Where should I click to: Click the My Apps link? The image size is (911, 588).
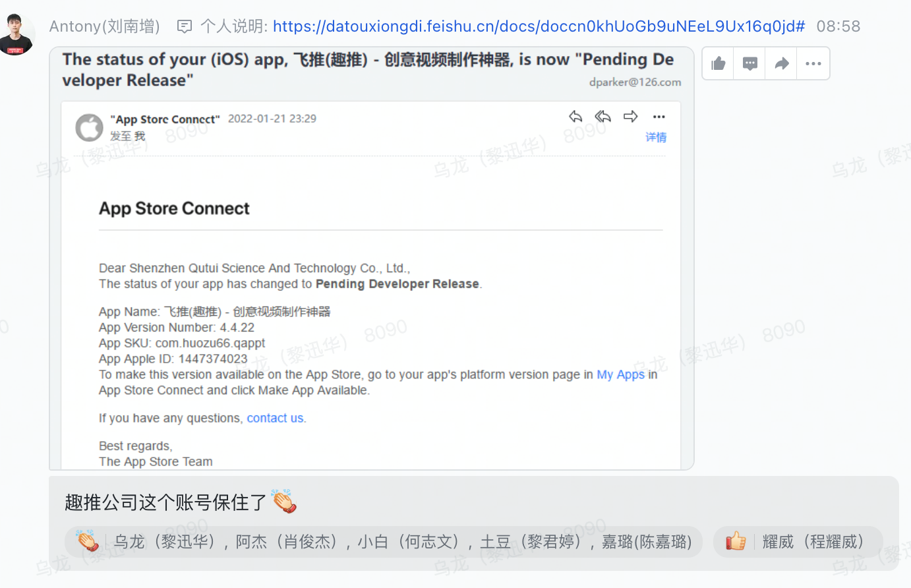pyautogui.click(x=620, y=374)
